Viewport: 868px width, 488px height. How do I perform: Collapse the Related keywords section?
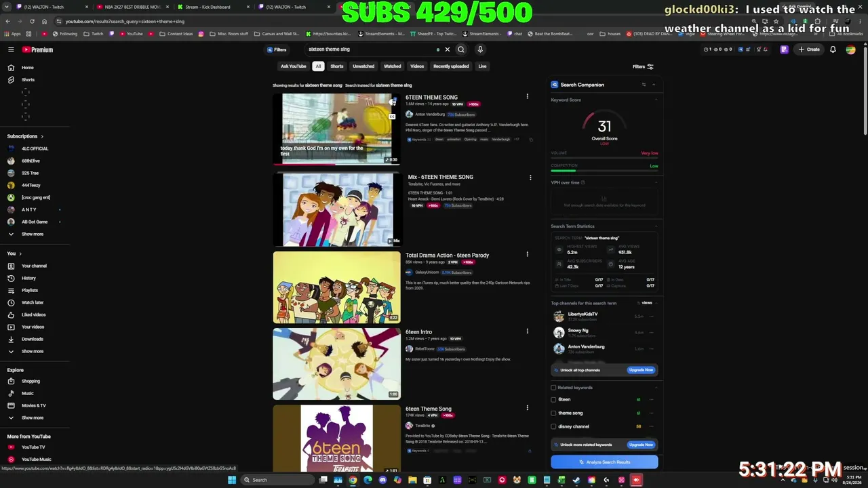tap(656, 388)
